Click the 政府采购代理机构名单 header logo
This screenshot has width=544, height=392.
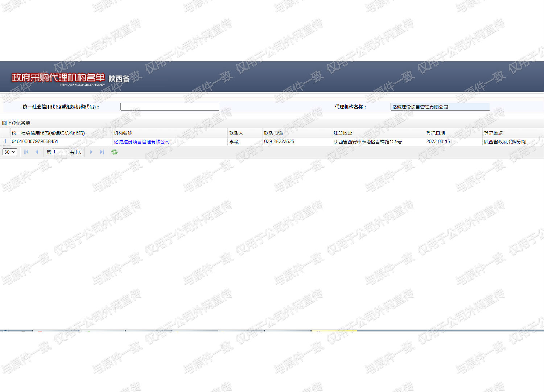pyautogui.click(x=58, y=78)
